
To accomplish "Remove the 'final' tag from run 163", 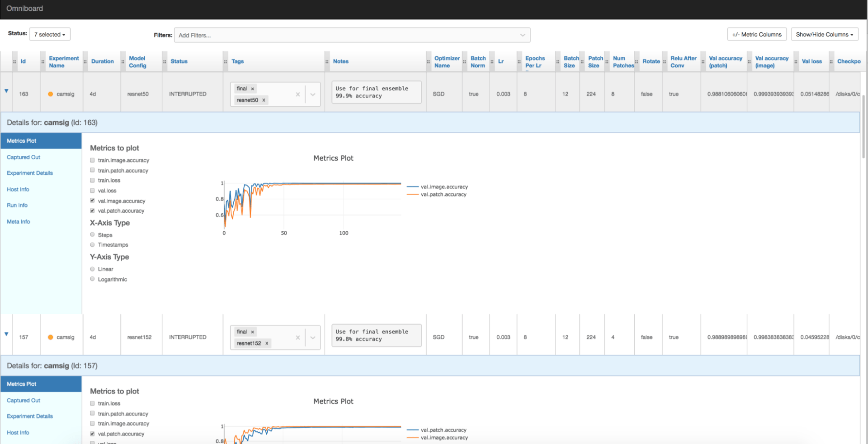I will 253,89.
